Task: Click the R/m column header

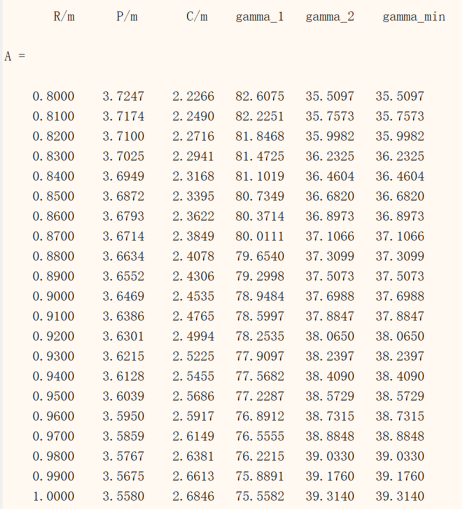Action: point(64,16)
